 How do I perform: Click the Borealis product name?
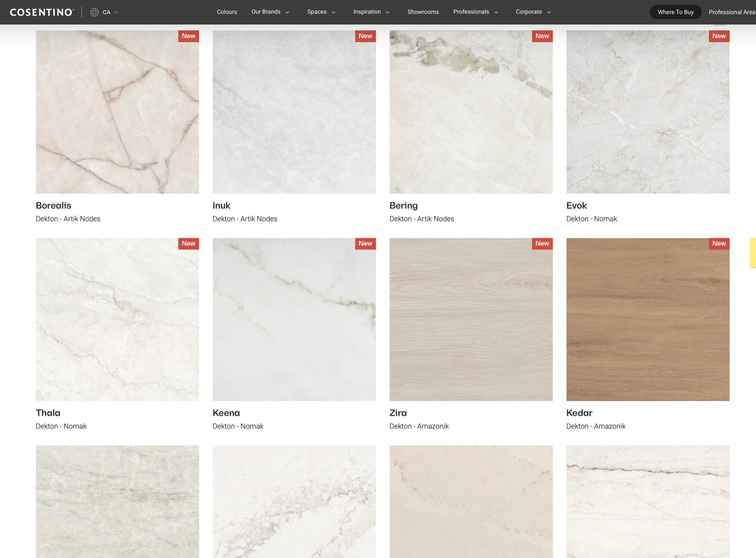point(53,206)
